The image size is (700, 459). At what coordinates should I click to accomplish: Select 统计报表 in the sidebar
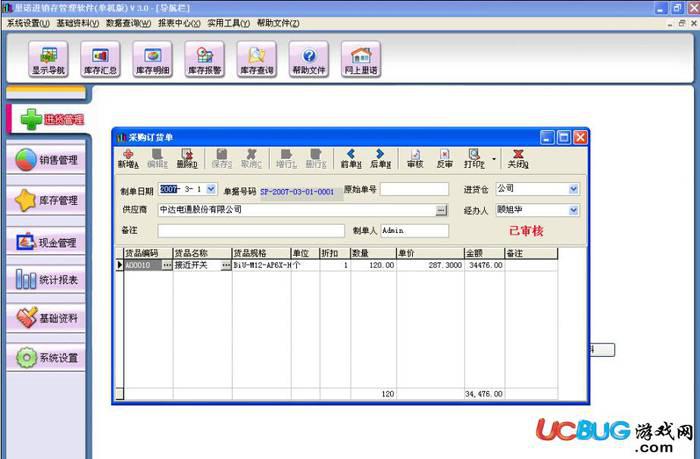(46, 280)
